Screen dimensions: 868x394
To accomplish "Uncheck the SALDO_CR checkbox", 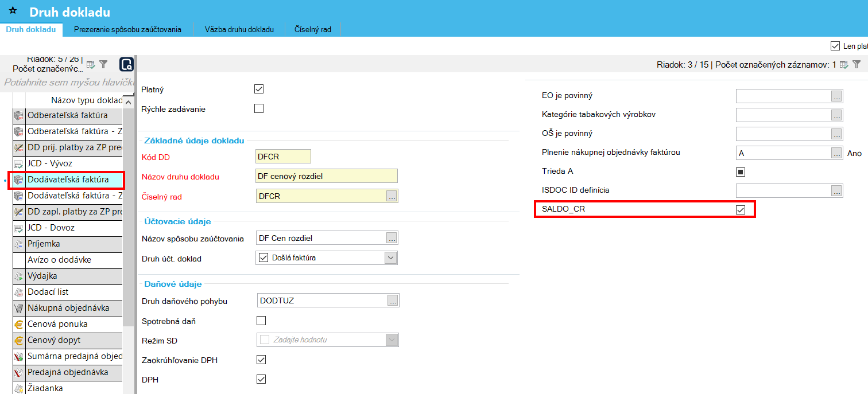I will point(741,210).
